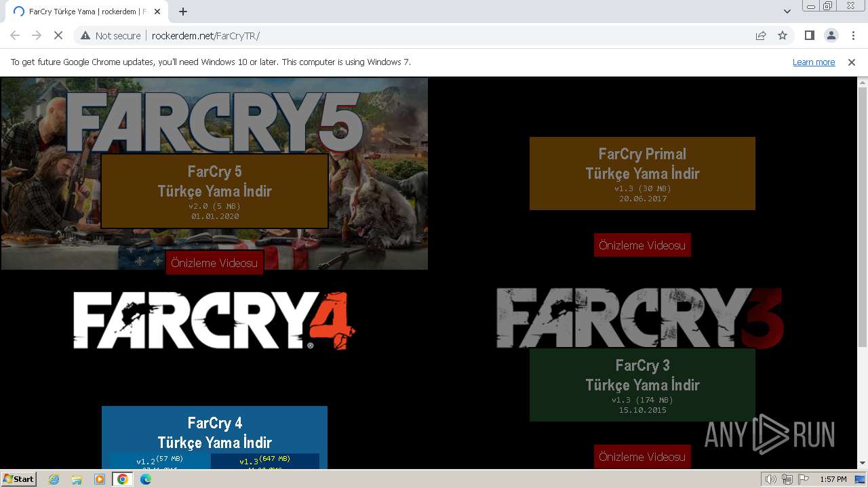Screen dimensions: 868x488
Task: Click the page scrollbar up arrow
Action: pyautogui.click(x=863, y=83)
